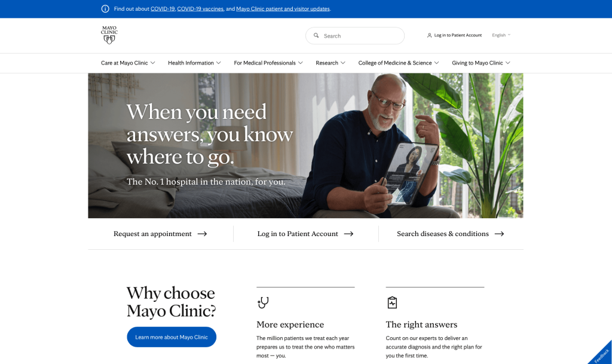This screenshot has width=612, height=364.
Task: Click the arrow next to Request an appointment
Action: tap(202, 234)
